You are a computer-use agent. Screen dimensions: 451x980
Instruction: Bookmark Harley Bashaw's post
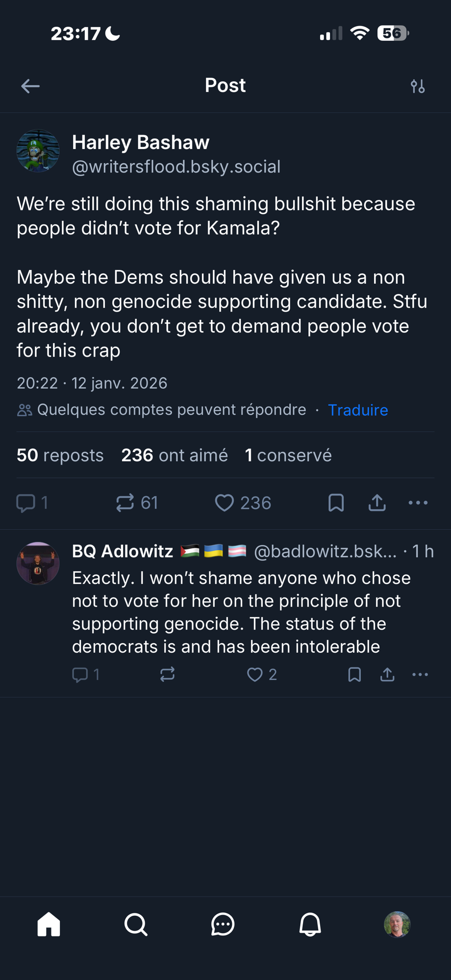click(336, 503)
